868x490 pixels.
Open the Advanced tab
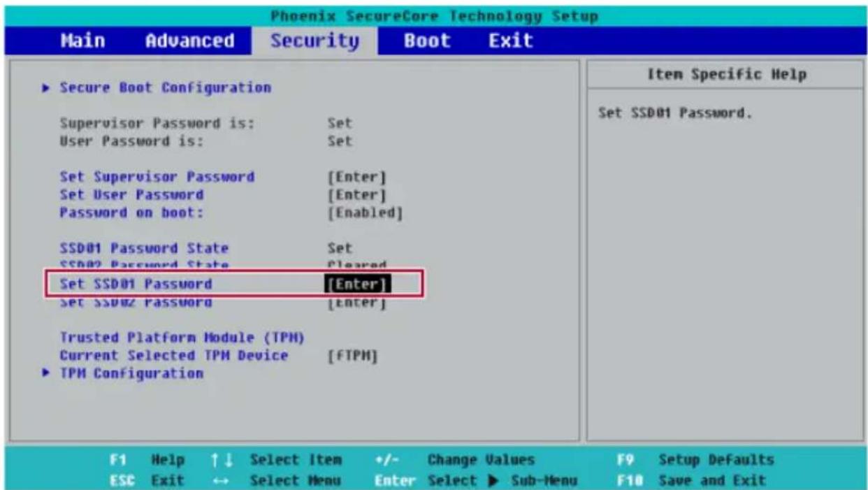tap(189, 41)
